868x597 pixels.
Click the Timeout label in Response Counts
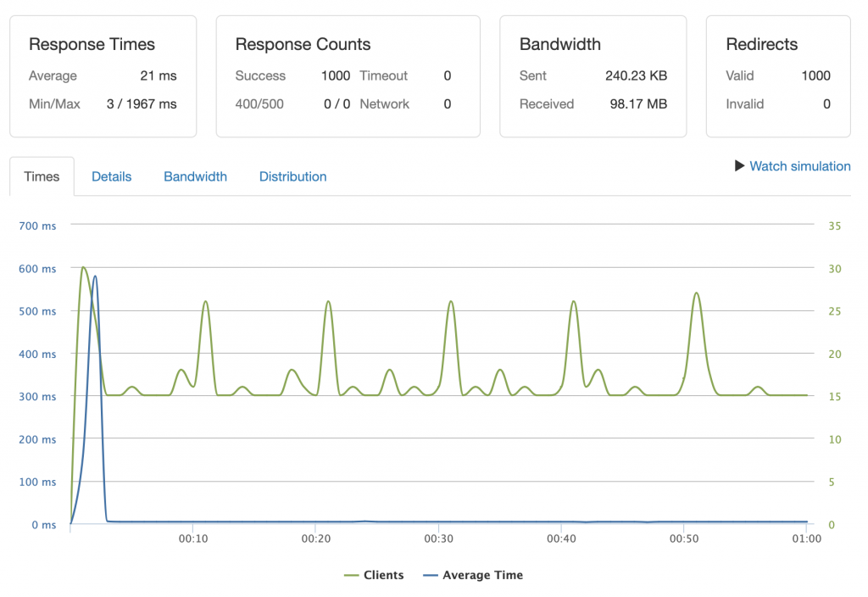pyautogui.click(x=384, y=75)
